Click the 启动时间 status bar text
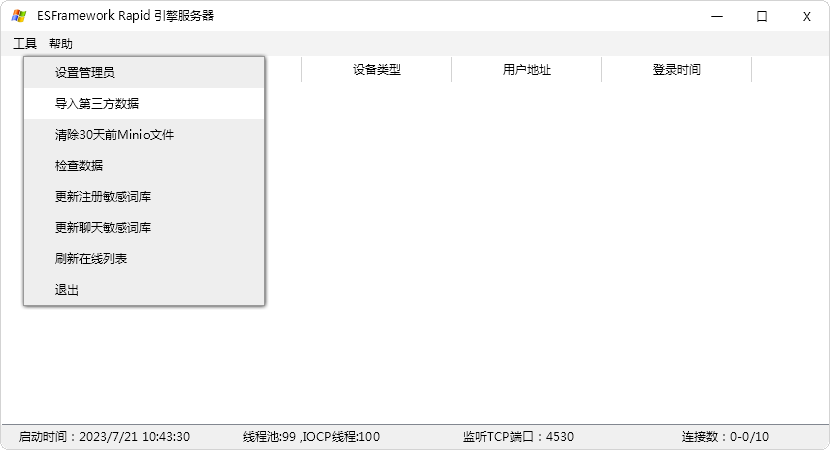 [x=104, y=437]
